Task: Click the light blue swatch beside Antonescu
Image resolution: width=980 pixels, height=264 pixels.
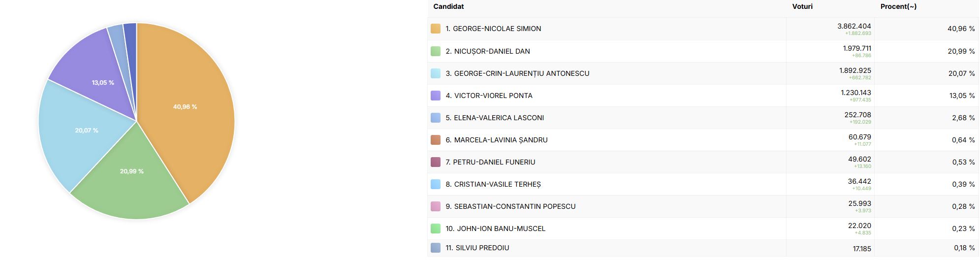Action: 435,73
